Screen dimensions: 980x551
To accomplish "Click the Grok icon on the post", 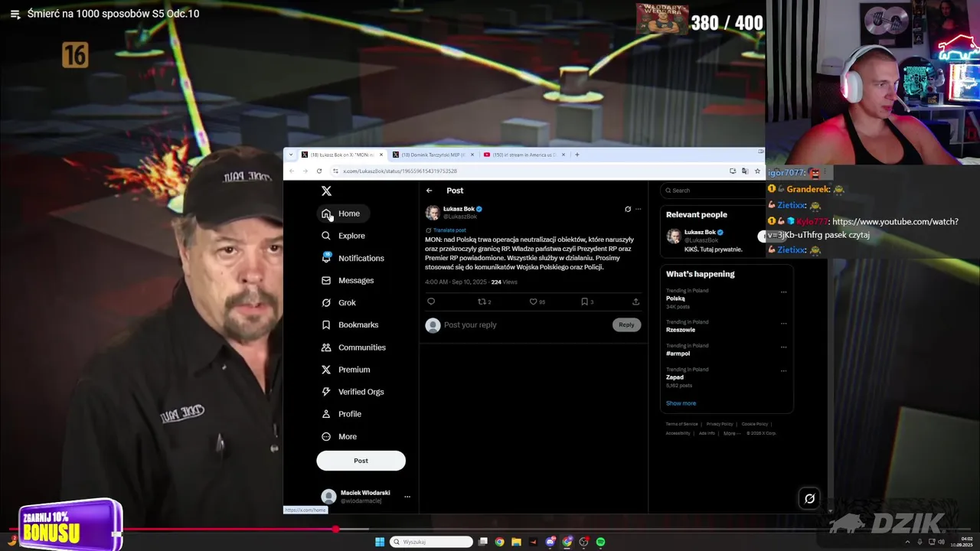I will click(x=628, y=209).
